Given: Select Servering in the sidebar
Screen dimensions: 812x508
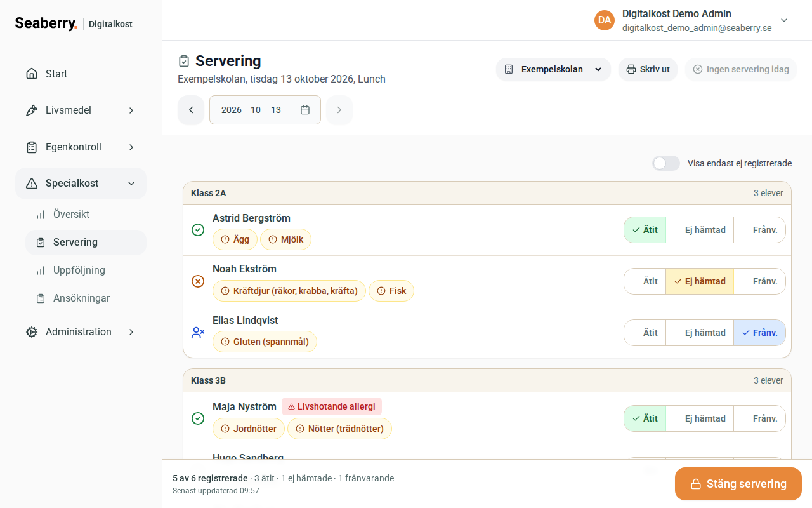Looking at the screenshot, I should pyautogui.click(x=86, y=243).
